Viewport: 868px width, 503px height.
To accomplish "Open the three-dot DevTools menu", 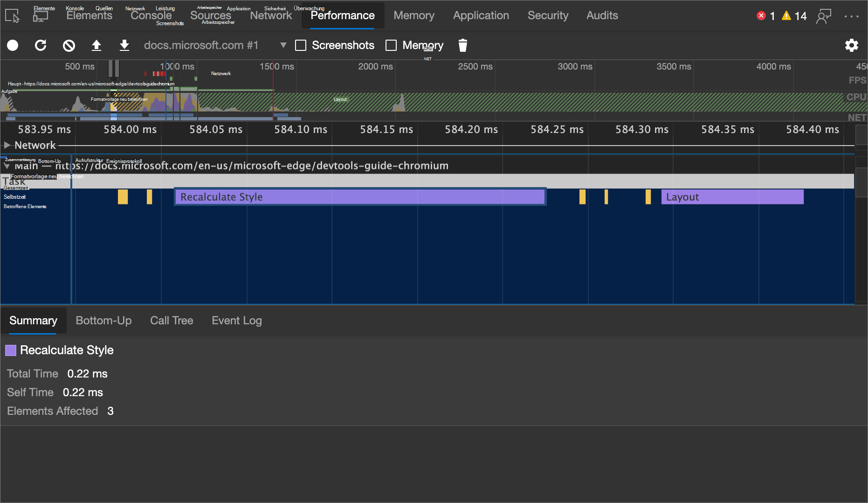I will click(852, 16).
